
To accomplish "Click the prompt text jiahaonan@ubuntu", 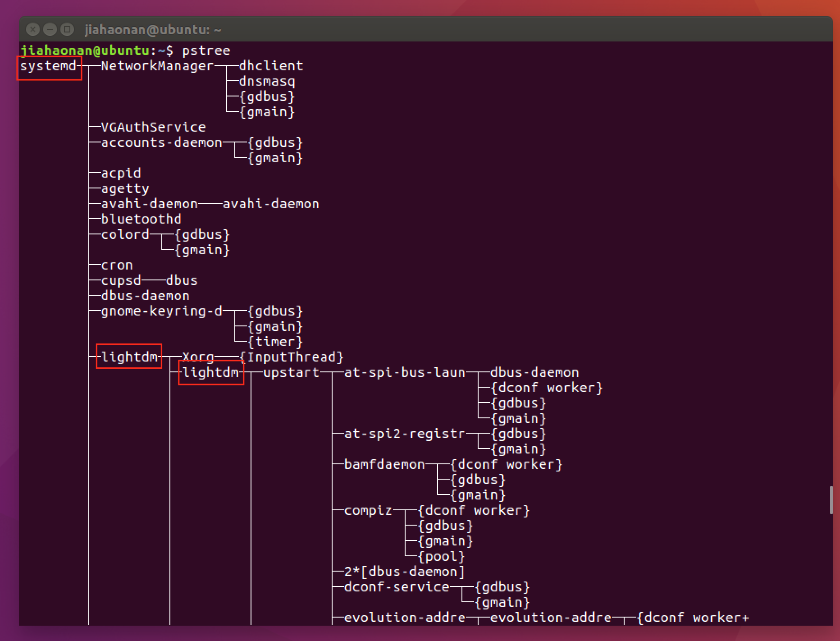I will [85, 50].
